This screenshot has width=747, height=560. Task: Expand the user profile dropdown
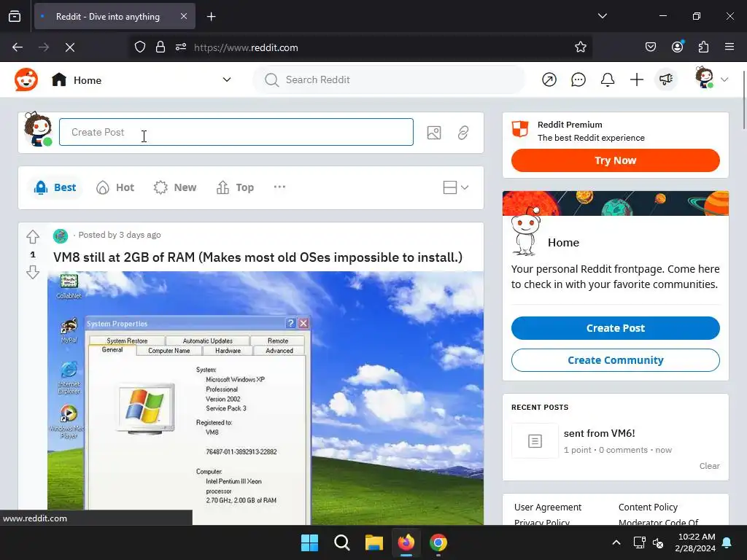pyautogui.click(x=724, y=79)
